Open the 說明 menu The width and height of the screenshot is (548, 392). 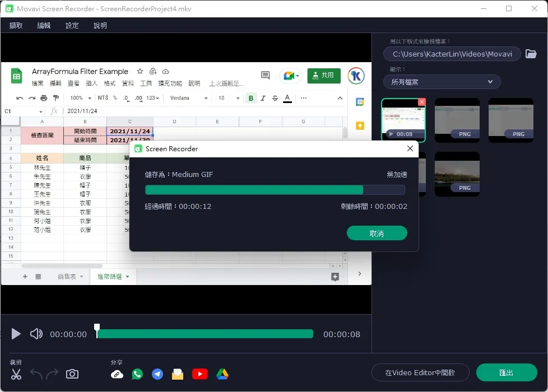[x=100, y=26]
